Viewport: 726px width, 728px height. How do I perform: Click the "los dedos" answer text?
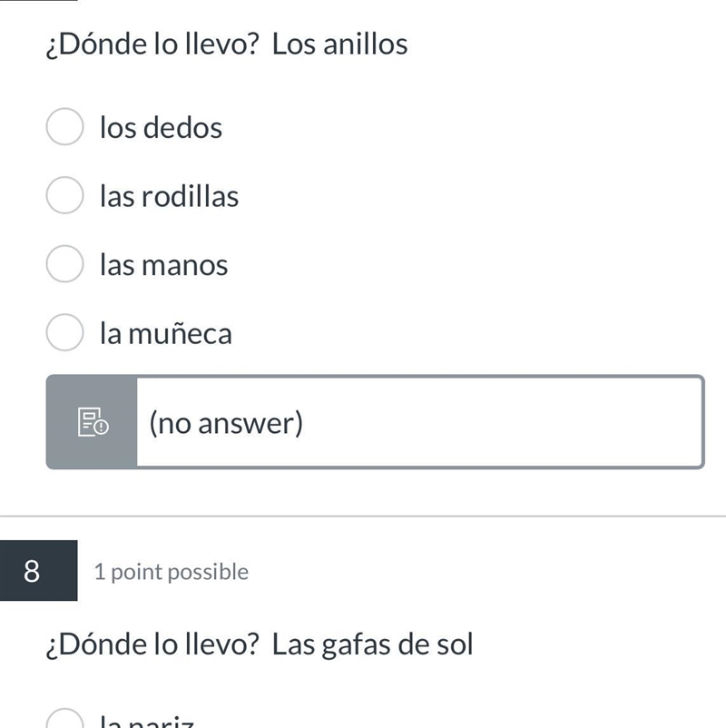[161, 127]
